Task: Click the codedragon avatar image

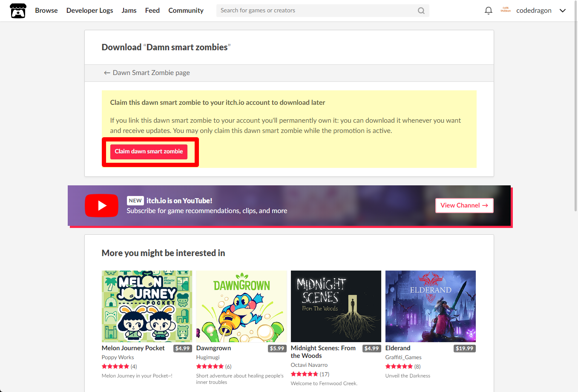Action: point(506,10)
